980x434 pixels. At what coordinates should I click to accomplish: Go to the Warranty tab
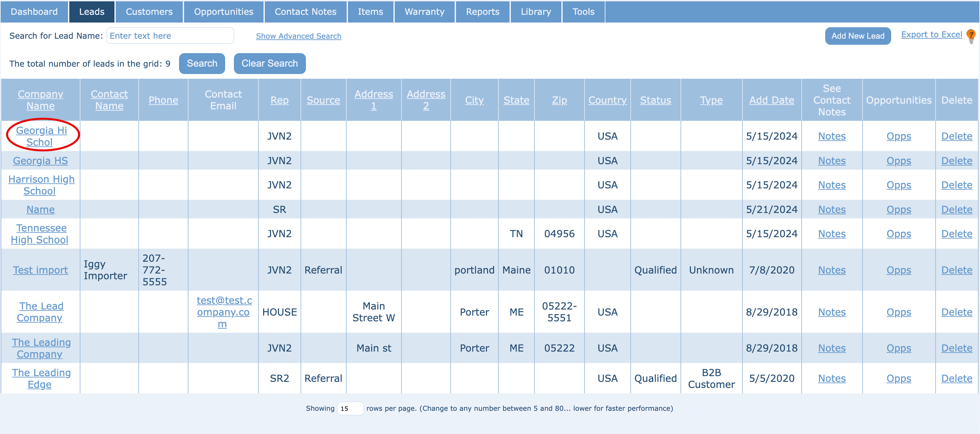coord(424,12)
